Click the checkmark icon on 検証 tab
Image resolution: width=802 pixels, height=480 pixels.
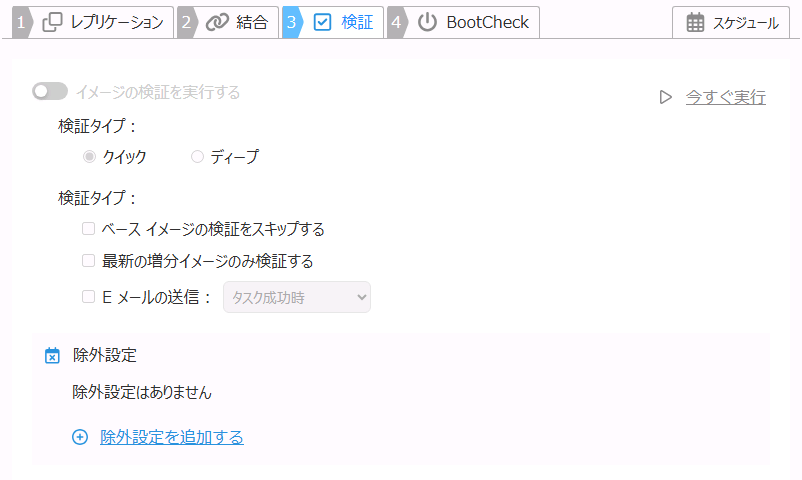(x=322, y=22)
